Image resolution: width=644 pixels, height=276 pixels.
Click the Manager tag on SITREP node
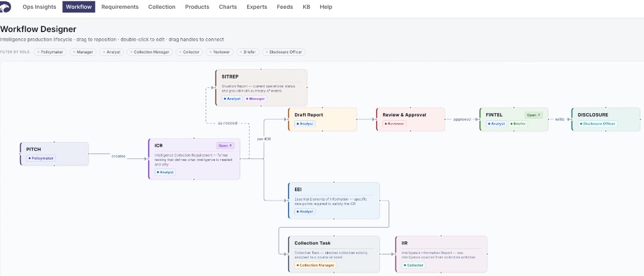click(255, 99)
